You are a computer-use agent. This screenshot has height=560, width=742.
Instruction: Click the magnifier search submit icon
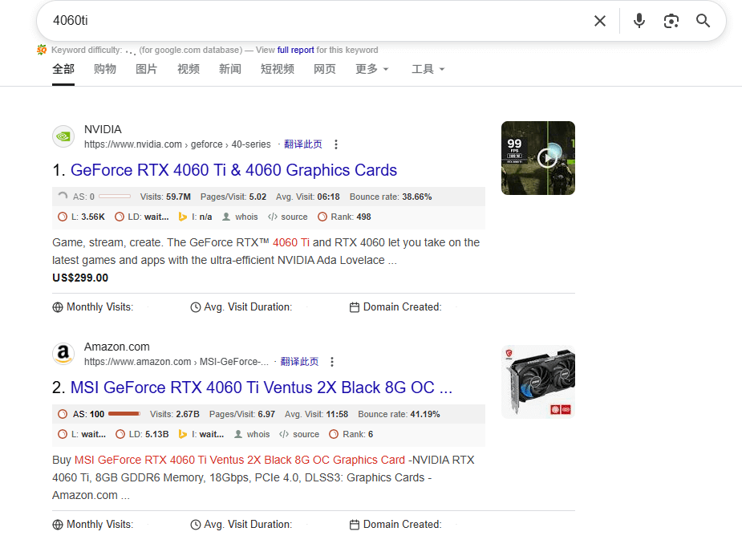tap(703, 21)
